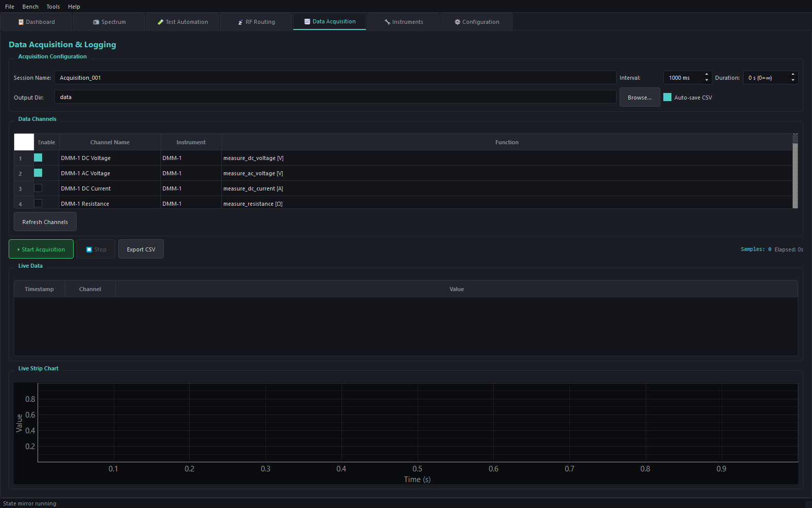
Task: Click the 'measure_ac_voltage [V]' function cell
Action: (x=507, y=173)
